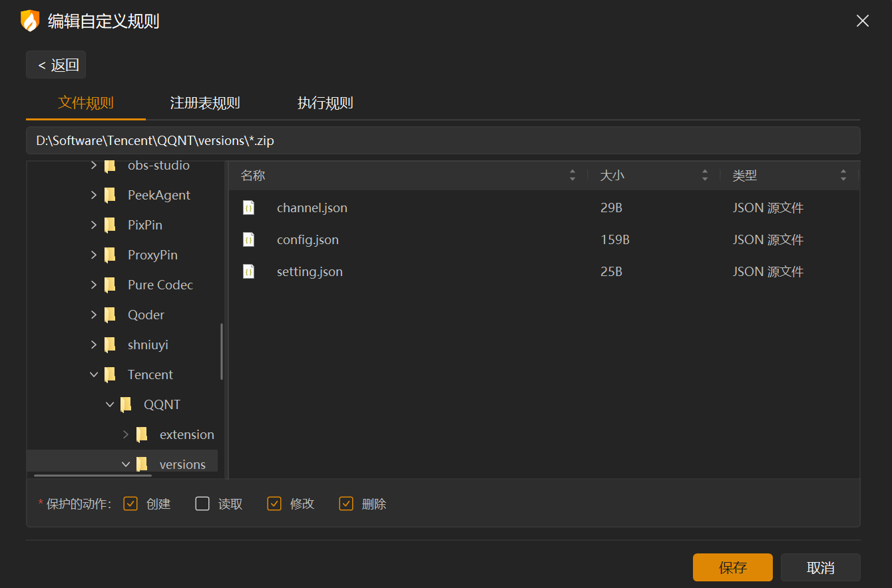Sort by name using sort arrows
Viewport: 892px width, 588px height.
pos(572,176)
